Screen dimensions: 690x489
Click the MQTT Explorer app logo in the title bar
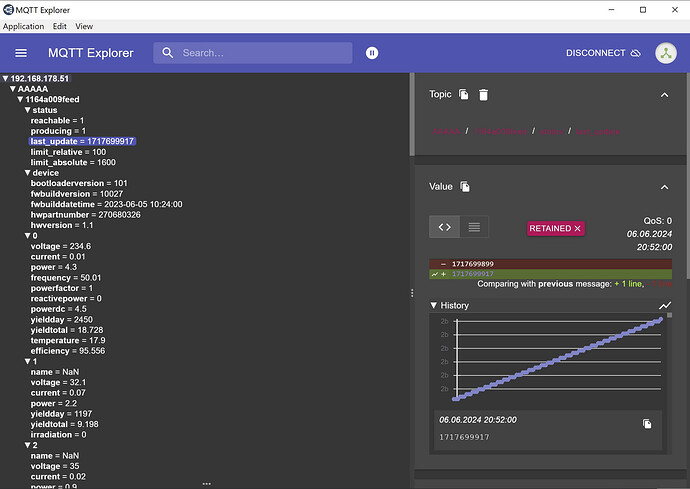pyautogui.click(x=8, y=9)
